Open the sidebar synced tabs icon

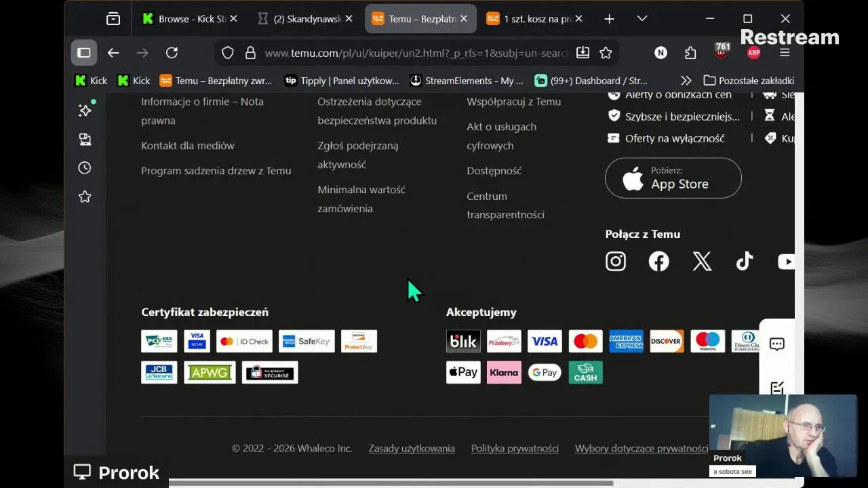[x=85, y=139]
